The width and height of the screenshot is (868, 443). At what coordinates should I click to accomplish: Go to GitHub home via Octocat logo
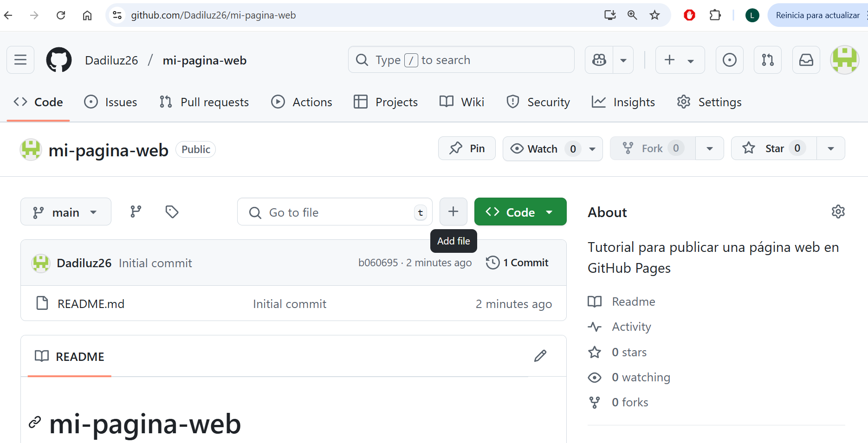[59, 60]
